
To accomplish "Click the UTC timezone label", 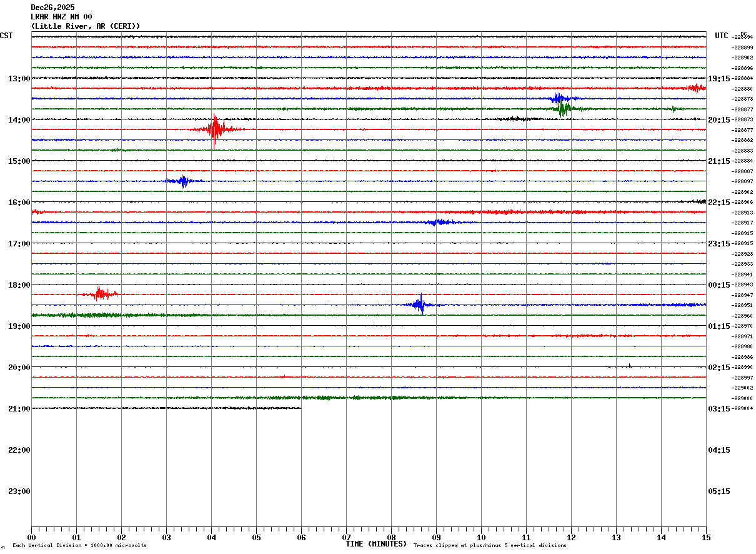I will coord(722,36).
